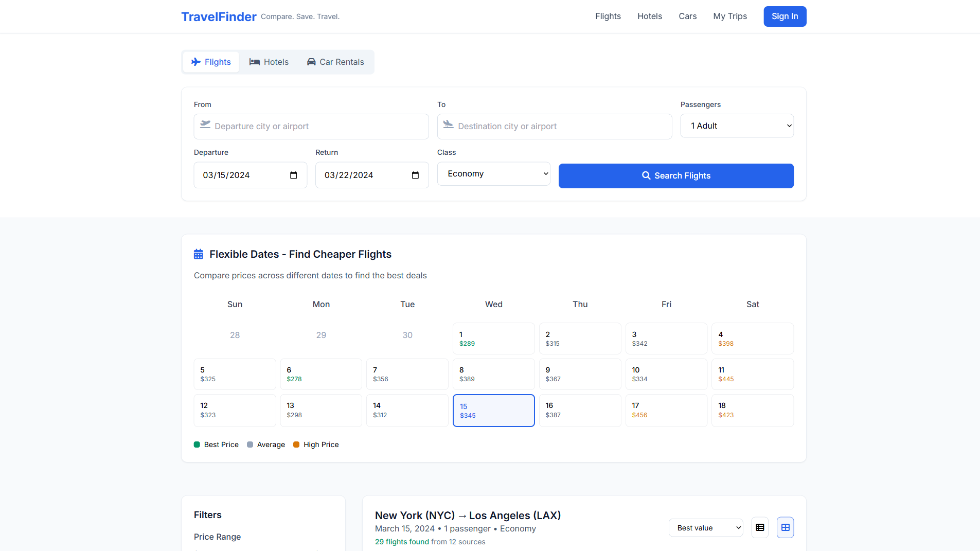Select March 6 best price date
This screenshot has width=980, height=551.
pos(320,374)
